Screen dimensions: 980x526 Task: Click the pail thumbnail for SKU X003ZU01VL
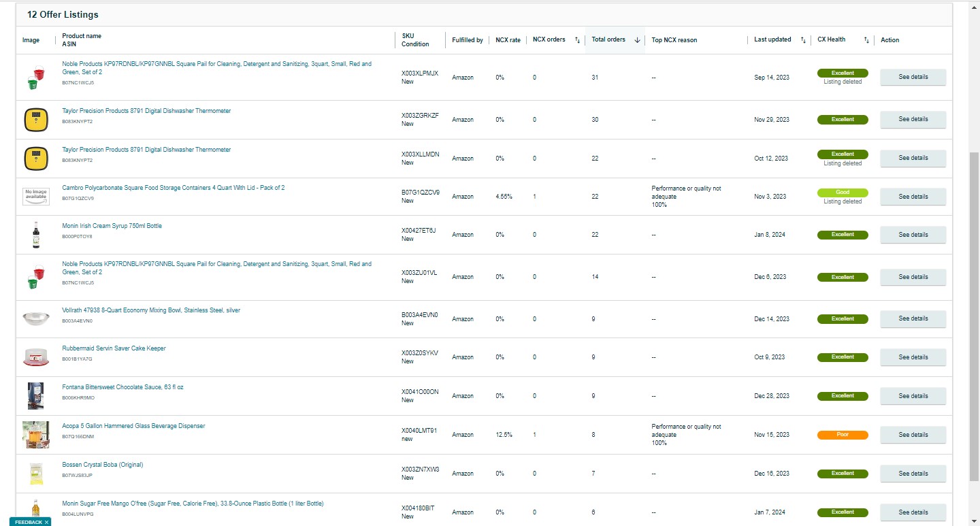[x=35, y=278]
